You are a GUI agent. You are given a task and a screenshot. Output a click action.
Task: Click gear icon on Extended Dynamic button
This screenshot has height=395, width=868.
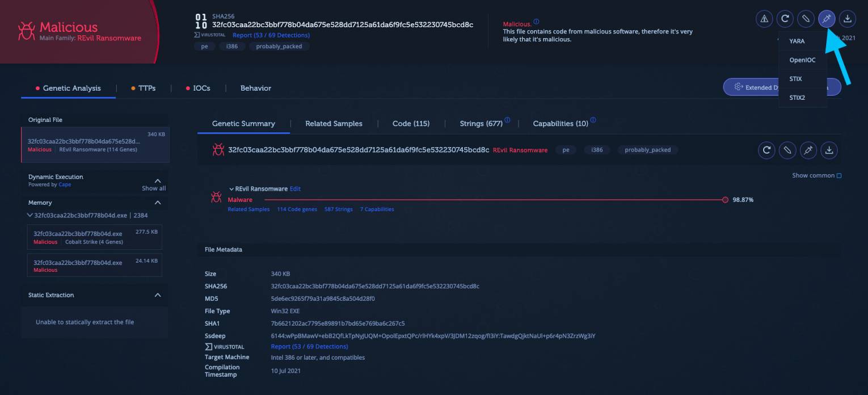pyautogui.click(x=739, y=87)
